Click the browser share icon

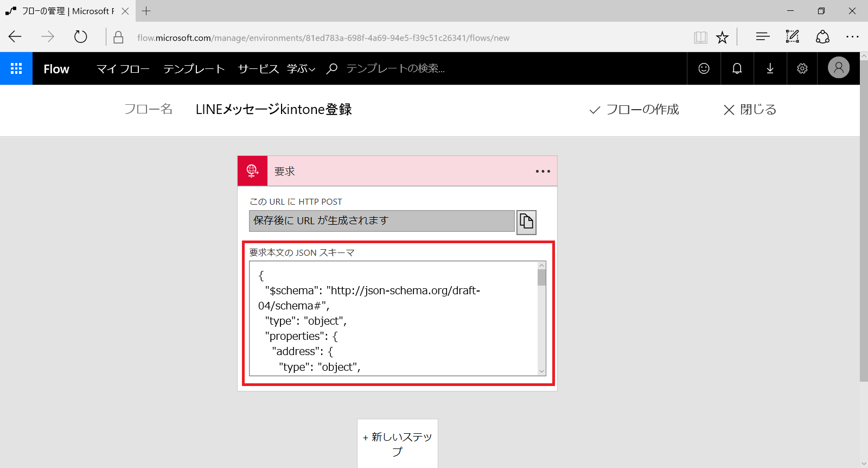(822, 37)
